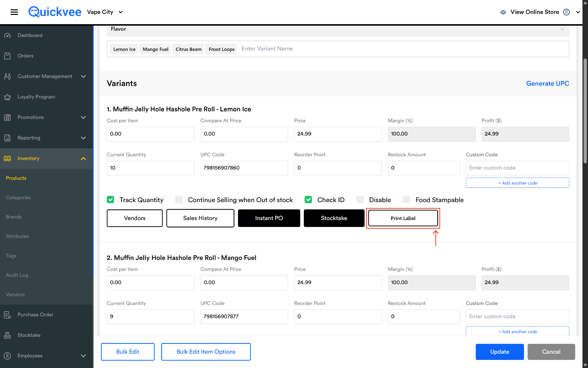Click Mango Fuel Current Quantity field showing 9
588x368 pixels.
tap(150, 316)
